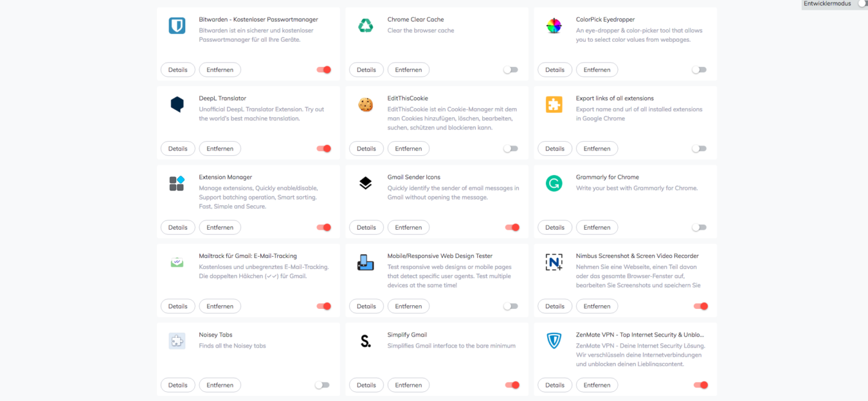
Task: Click Entfernen for Grammarly
Action: [597, 227]
